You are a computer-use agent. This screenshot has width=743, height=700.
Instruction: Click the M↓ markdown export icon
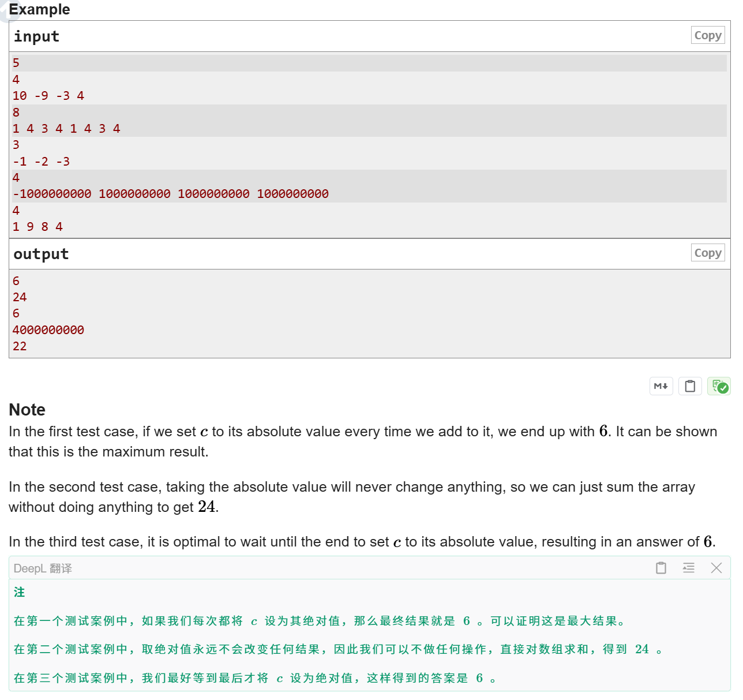coord(661,386)
